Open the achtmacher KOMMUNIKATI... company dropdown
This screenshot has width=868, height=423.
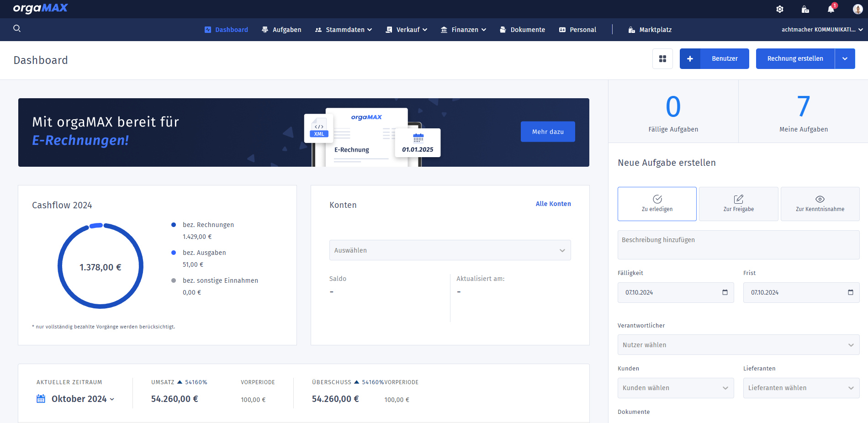click(822, 30)
